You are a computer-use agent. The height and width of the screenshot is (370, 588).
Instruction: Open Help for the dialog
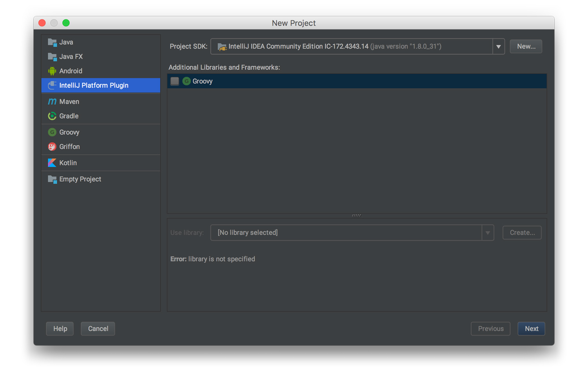(60, 329)
